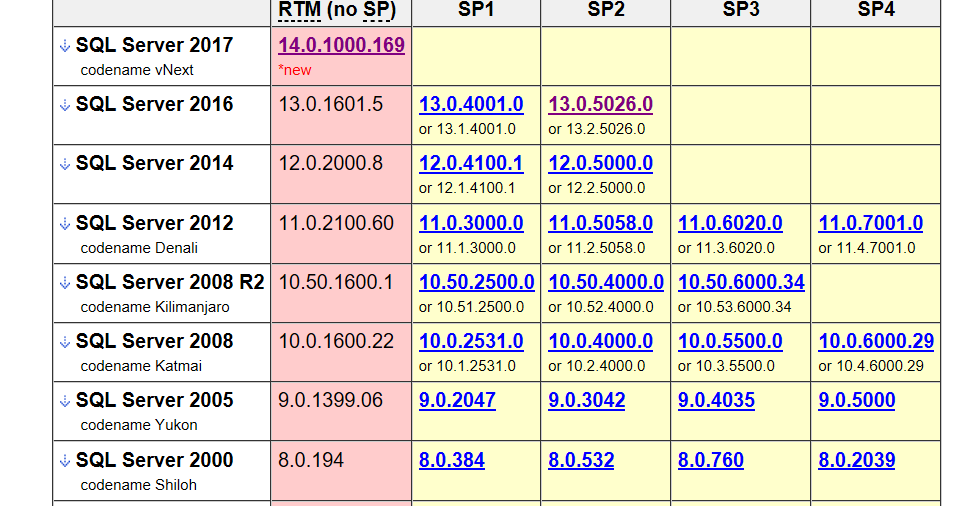Open SQL Server 2016 SP2 link 13.0.5026.0
Viewport: 964px width, 506px height.
(600, 104)
